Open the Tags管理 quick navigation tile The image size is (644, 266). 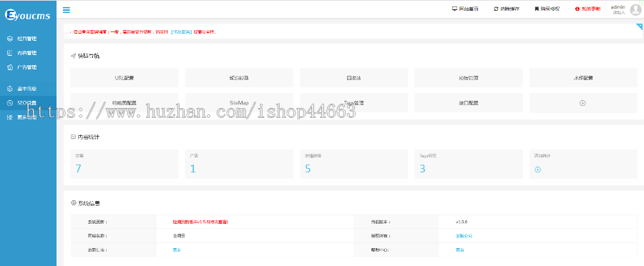[353, 103]
